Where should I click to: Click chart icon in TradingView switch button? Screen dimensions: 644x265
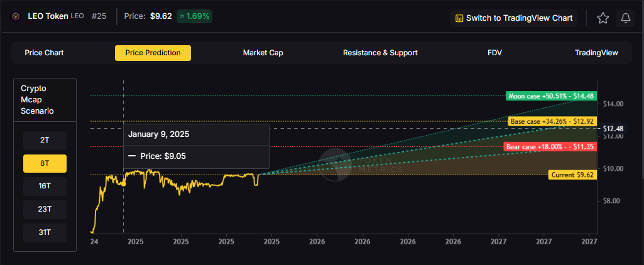459,18
